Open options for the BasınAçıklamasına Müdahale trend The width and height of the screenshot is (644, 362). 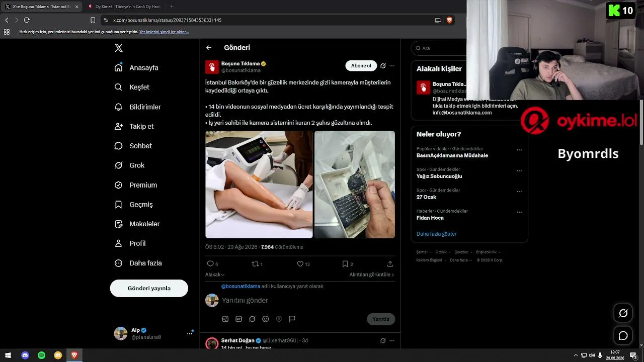519,150
